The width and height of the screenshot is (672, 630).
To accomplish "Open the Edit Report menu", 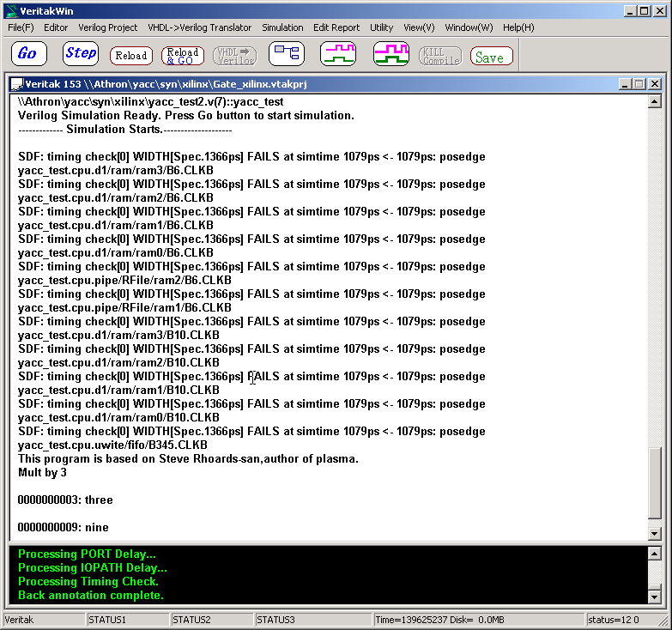I will [336, 27].
